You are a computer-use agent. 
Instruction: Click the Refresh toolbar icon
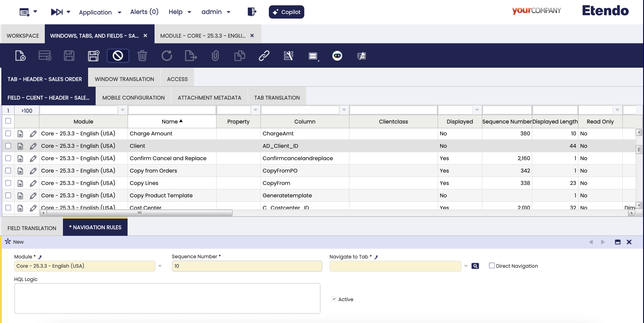(x=167, y=56)
